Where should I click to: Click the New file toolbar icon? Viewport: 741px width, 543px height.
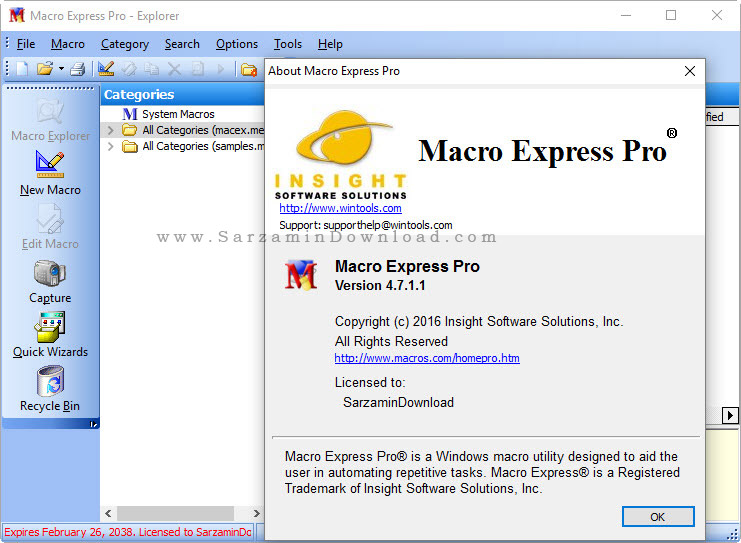coord(22,69)
